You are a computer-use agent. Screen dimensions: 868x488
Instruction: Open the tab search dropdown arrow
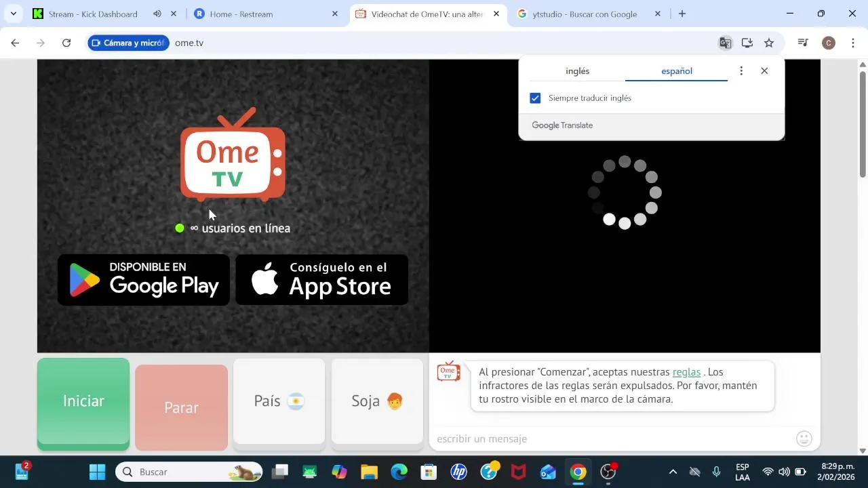coord(13,14)
